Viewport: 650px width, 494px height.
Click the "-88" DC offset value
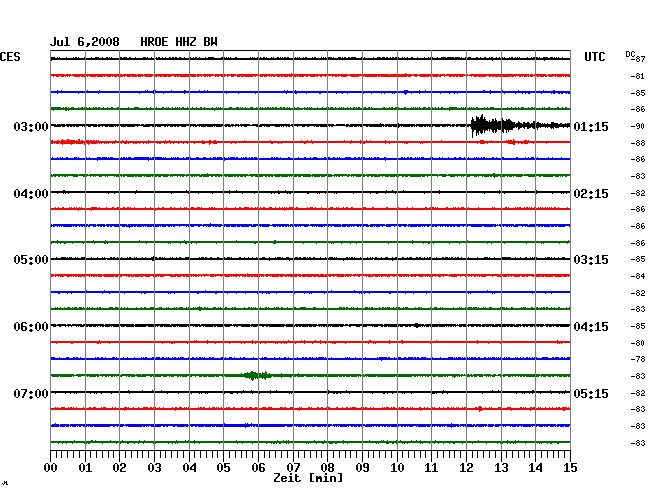(638, 143)
